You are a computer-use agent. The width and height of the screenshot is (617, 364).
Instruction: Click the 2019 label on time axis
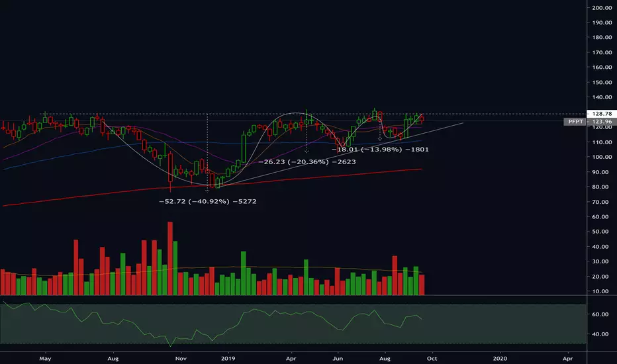point(228,359)
